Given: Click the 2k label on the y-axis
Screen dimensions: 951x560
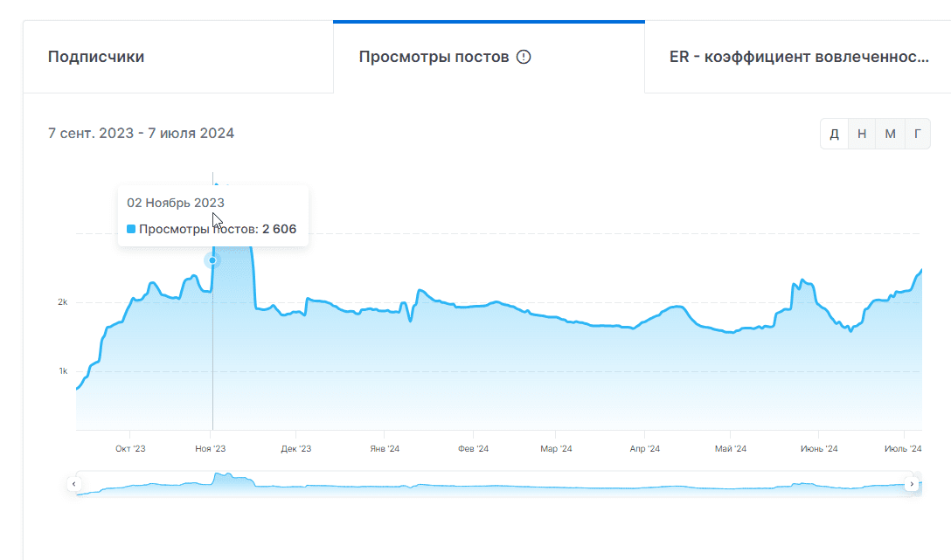Looking at the screenshot, I should point(62,302).
